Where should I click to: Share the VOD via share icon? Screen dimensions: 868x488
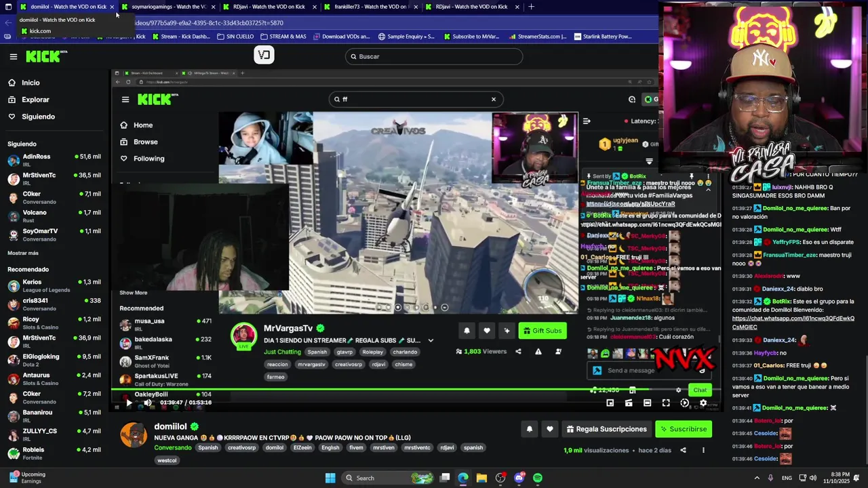(x=683, y=450)
